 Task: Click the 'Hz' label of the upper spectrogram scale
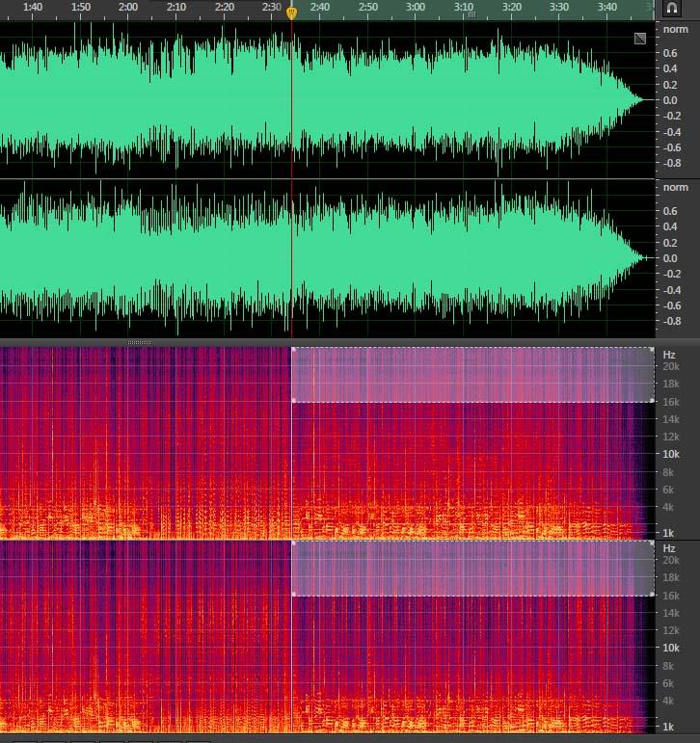[669, 355]
